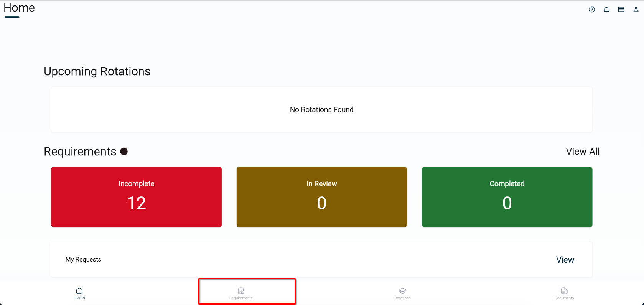Click the black dot beside Requirements

pos(124,152)
